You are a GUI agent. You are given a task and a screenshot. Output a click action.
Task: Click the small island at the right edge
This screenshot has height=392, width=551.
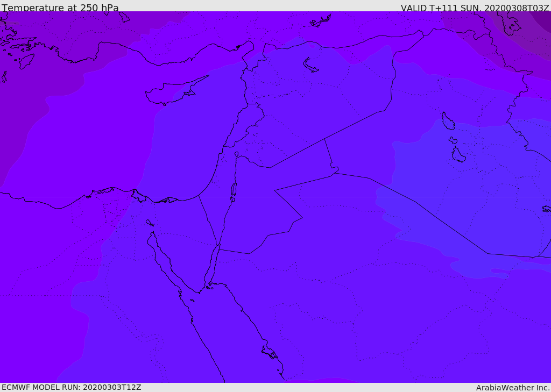click(x=546, y=209)
